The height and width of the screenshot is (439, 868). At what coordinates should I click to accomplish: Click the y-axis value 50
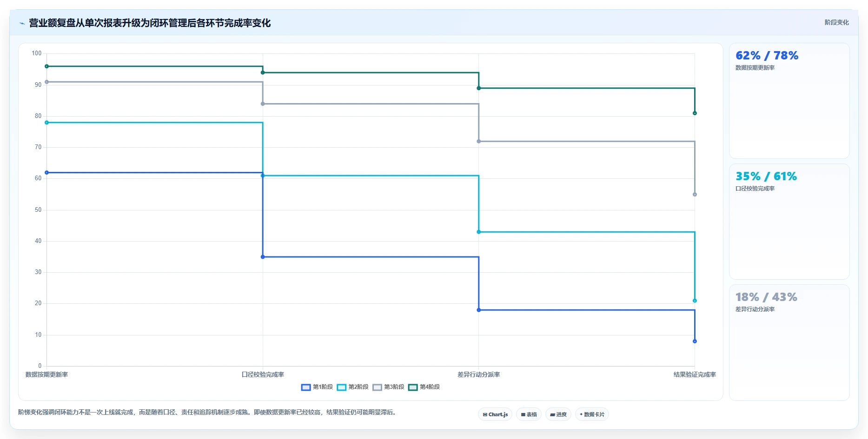point(38,210)
